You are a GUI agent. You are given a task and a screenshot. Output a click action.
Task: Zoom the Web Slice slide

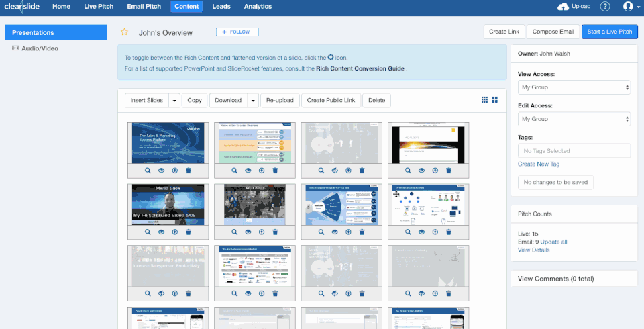point(234,232)
